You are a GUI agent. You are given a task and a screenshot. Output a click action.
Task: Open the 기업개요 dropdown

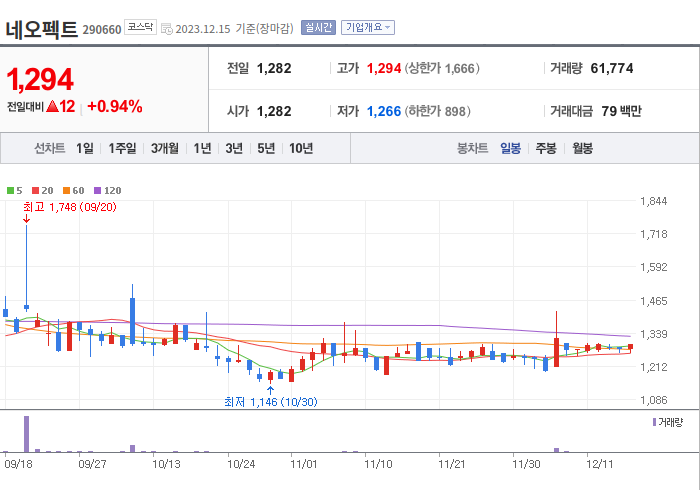(x=367, y=28)
